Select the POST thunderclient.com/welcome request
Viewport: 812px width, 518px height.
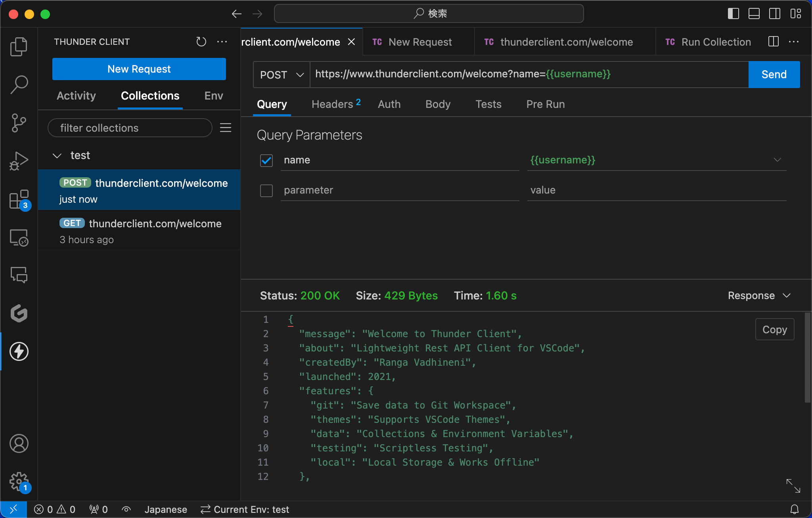(140, 190)
